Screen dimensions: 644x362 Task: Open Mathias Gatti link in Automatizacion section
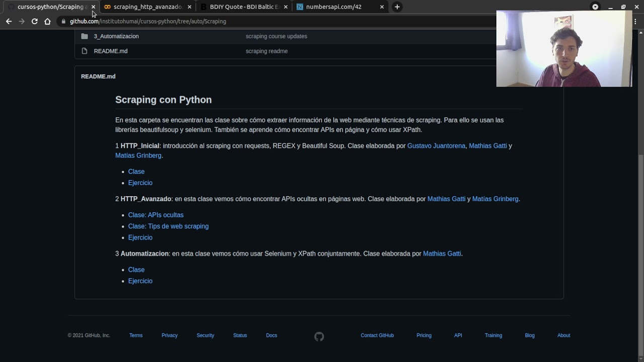[x=442, y=253]
